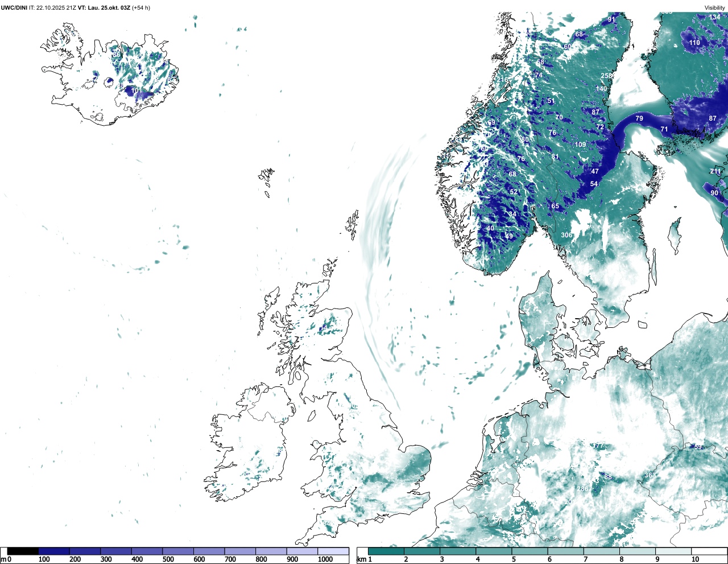
Task: Click the UWC/DINI model header text
Action: tap(14, 8)
